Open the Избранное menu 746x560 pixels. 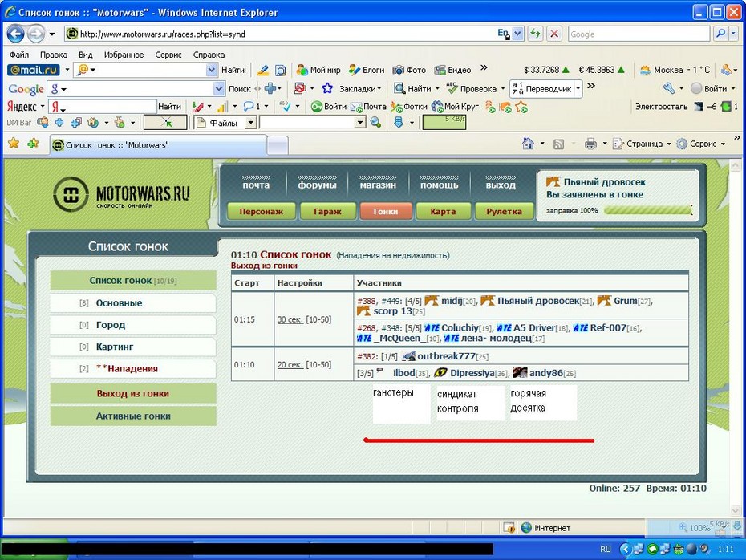pyautogui.click(x=124, y=55)
